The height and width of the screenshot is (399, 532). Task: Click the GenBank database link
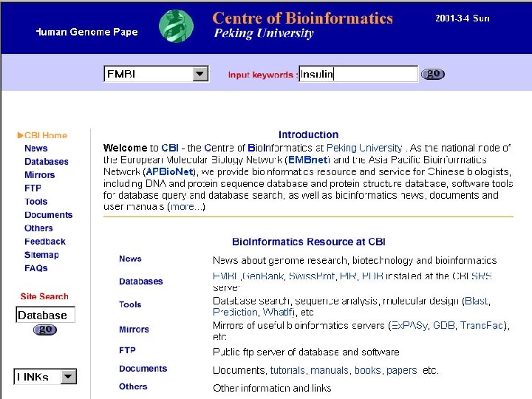pyautogui.click(x=264, y=276)
